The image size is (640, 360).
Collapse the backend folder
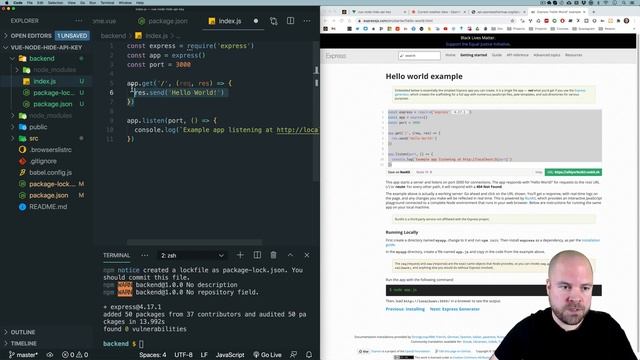[x=41, y=59]
